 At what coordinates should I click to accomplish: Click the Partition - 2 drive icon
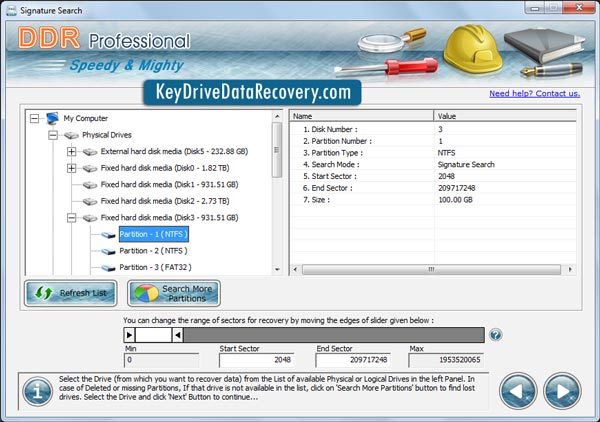pos(108,251)
